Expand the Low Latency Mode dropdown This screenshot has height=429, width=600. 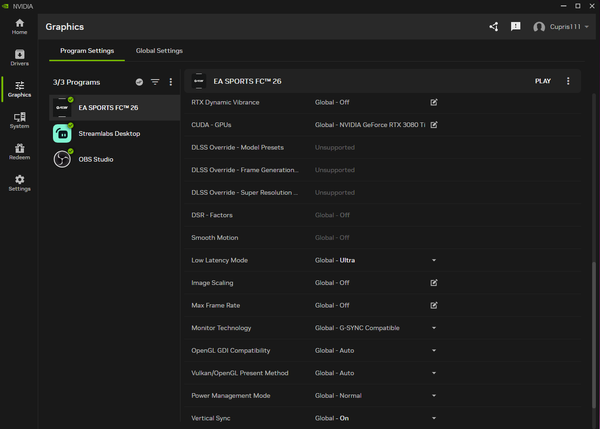tap(434, 260)
